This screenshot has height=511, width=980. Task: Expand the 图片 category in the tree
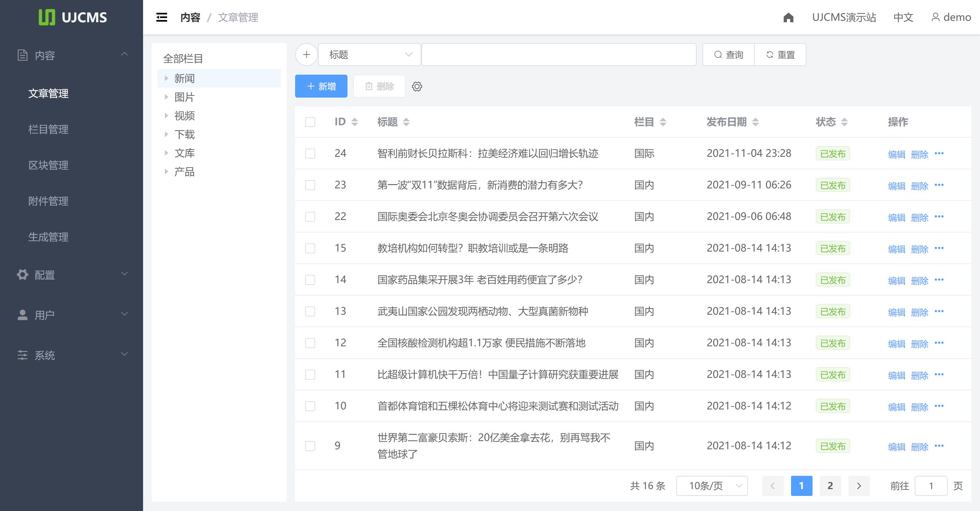pyautogui.click(x=166, y=97)
